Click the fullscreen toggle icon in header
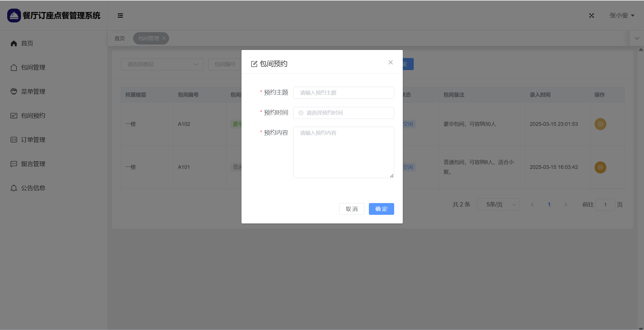644x330 pixels. (x=591, y=16)
